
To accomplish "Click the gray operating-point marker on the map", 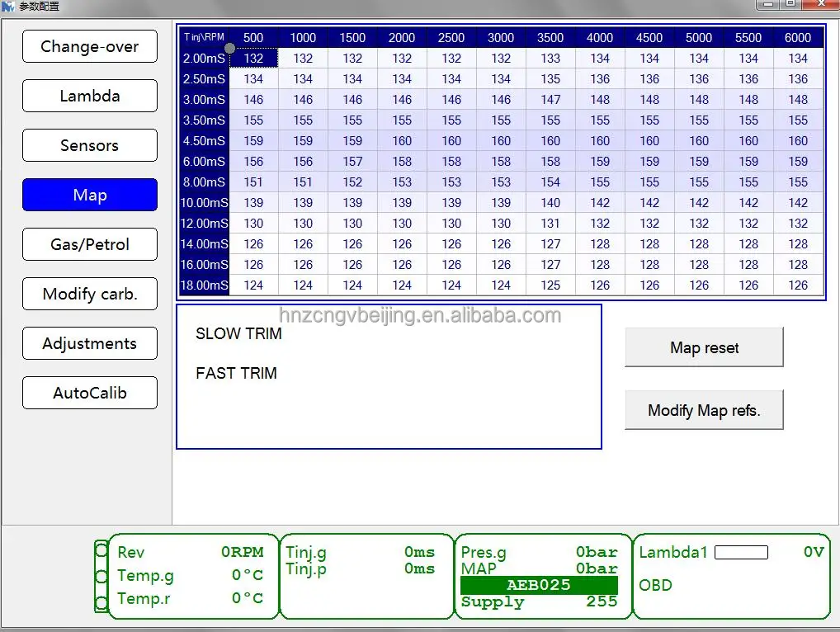I will (x=230, y=48).
